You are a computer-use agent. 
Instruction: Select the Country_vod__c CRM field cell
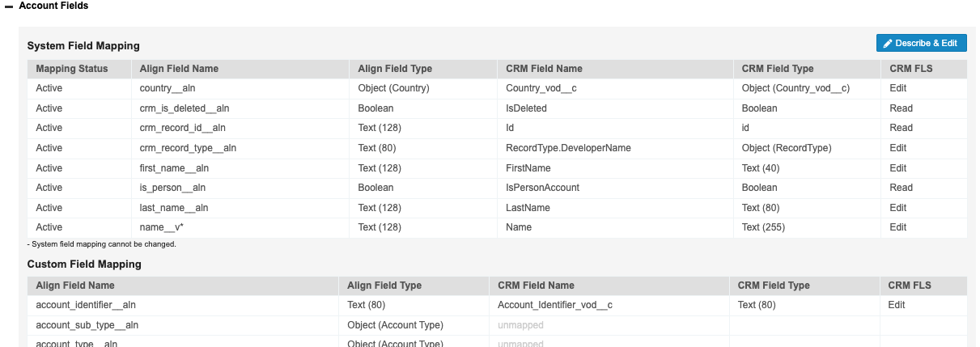(x=541, y=88)
